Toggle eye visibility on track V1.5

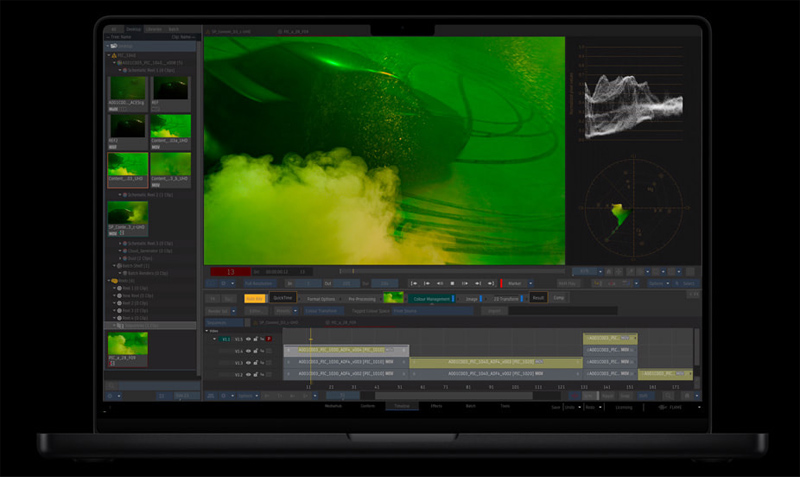point(247,339)
